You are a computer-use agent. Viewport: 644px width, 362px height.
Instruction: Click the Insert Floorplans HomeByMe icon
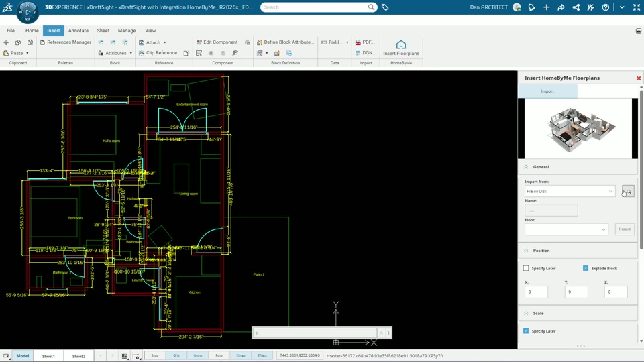pyautogui.click(x=401, y=48)
